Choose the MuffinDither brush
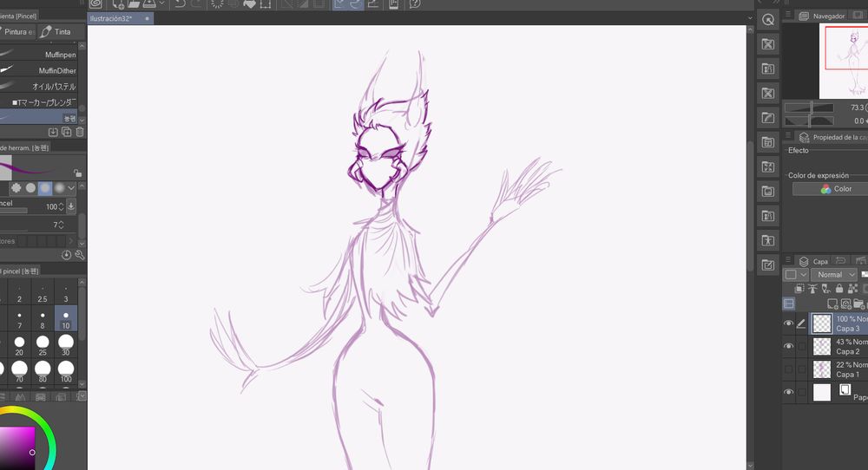The height and width of the screenshot is (470, 868). click(x=38, y=70)
